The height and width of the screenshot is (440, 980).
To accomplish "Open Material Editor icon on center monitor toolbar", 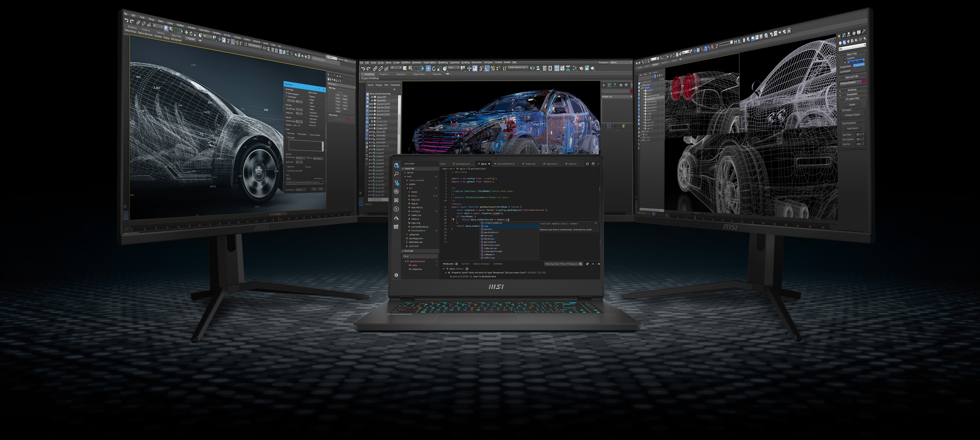I will pos(574,68).
